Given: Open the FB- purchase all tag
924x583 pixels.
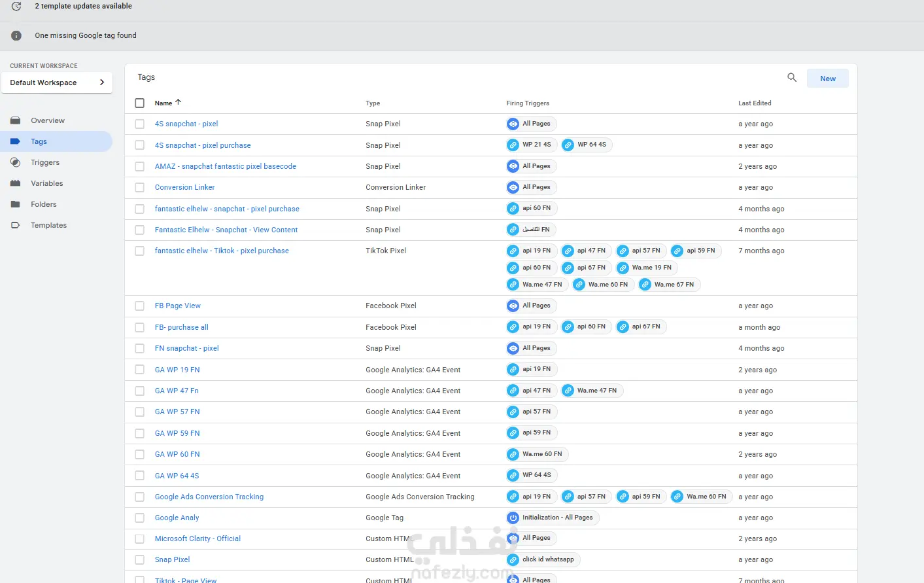Looking at the screenshot, I should click(x=182, y=327).
